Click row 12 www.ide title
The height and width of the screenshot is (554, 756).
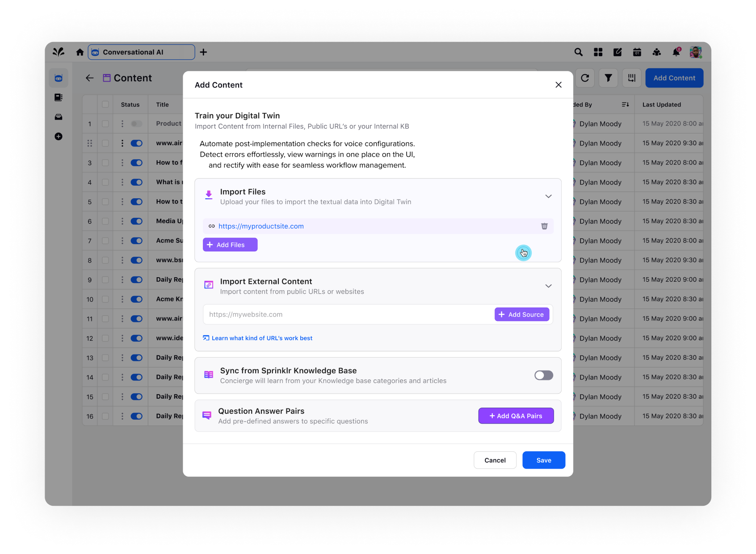pos(169,338)
